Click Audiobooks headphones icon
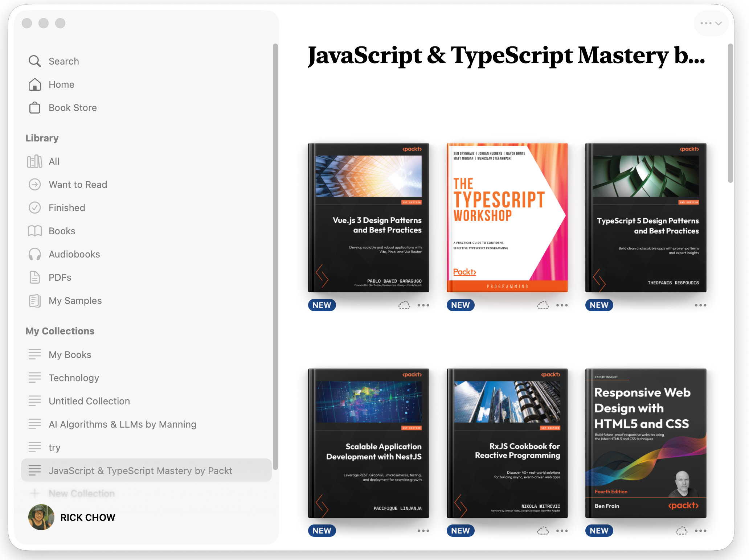The image size is (749, 560). pos(34,254)
